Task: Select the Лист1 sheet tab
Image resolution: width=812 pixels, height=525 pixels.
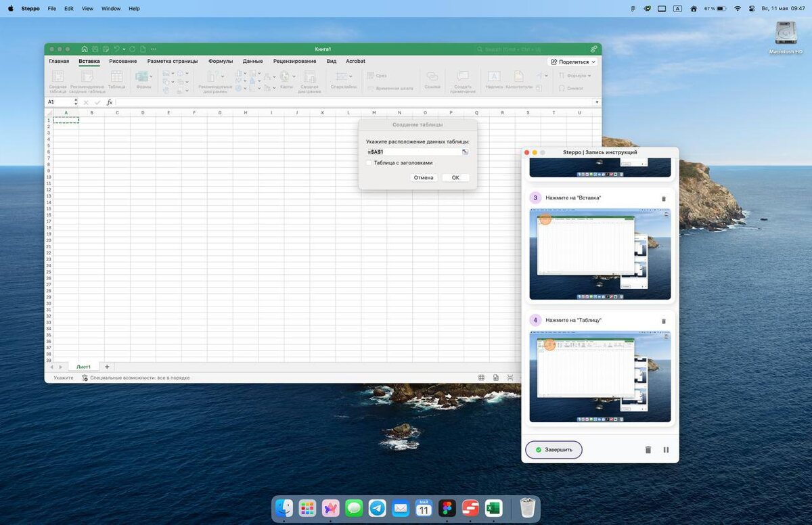Action: coord(83,367)
